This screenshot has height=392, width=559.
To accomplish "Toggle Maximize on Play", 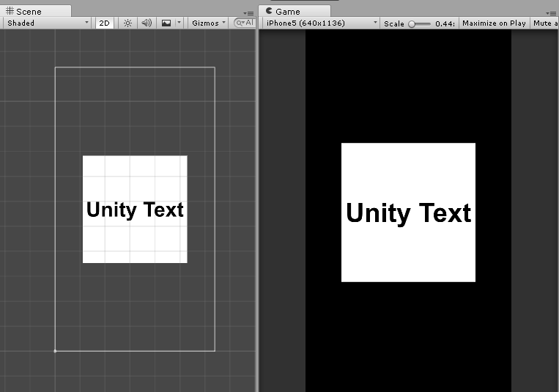I will pyautogui.click(x=494, y=23).
